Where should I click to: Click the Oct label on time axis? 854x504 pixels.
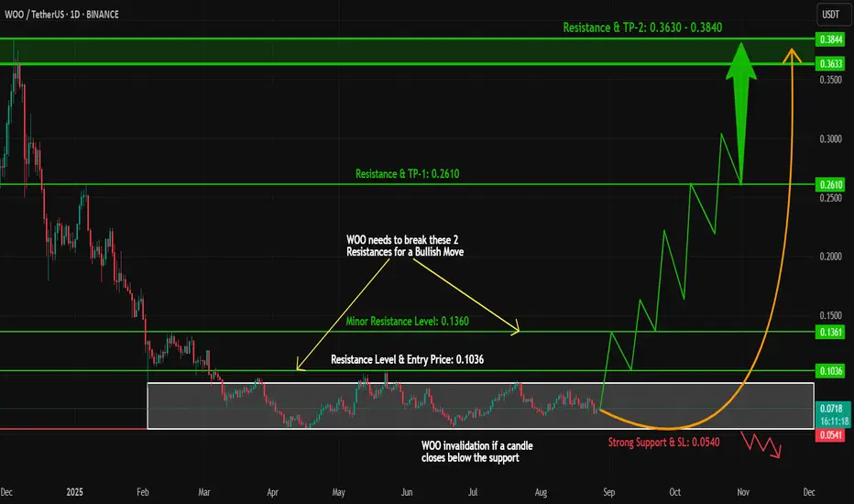point(674,492)
